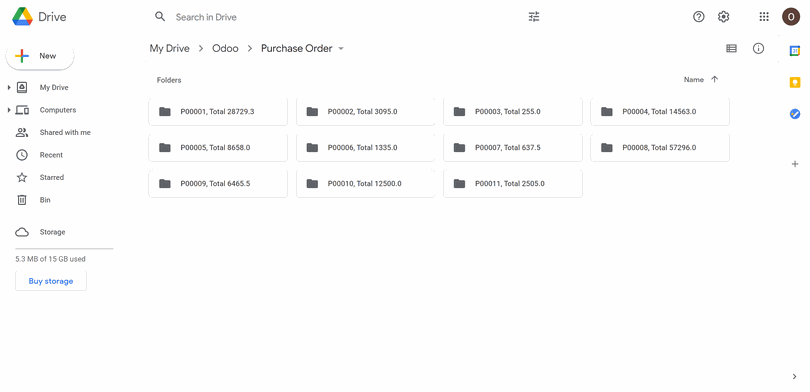Open Recent files section
This screenshot has width=810, height=392.
[x=51, y=155]
